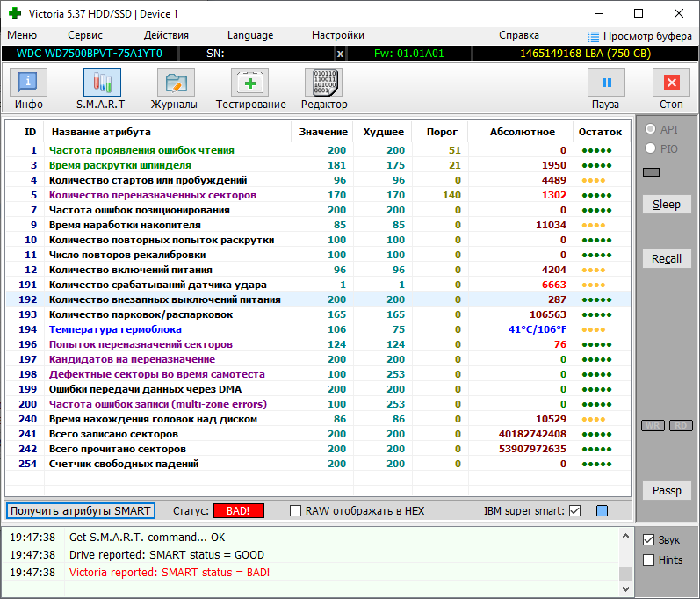The height and width of the screenshot is (599, 700).
Task: Open the Меню menu
Action: (22, 35)
